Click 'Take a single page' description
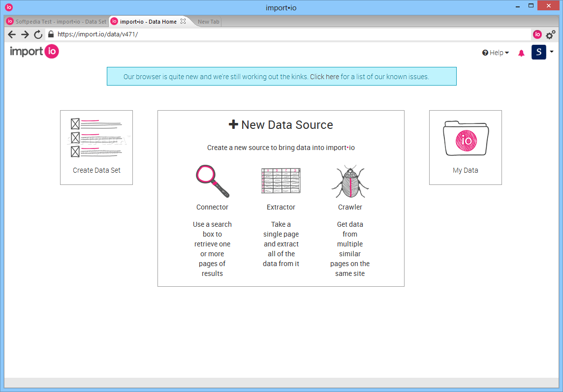The width and height of the screenshot is (563, 392). tap(281, 244)
